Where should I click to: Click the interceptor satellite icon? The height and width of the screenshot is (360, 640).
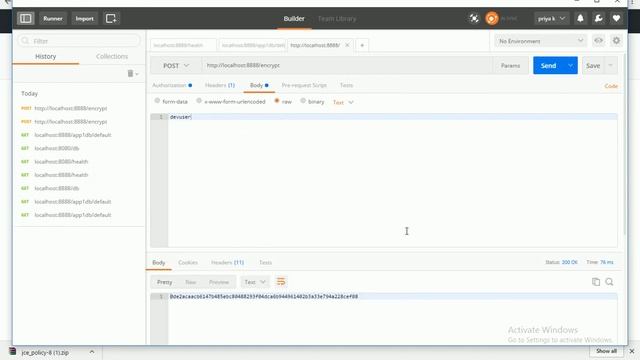(x=474, y=18)
